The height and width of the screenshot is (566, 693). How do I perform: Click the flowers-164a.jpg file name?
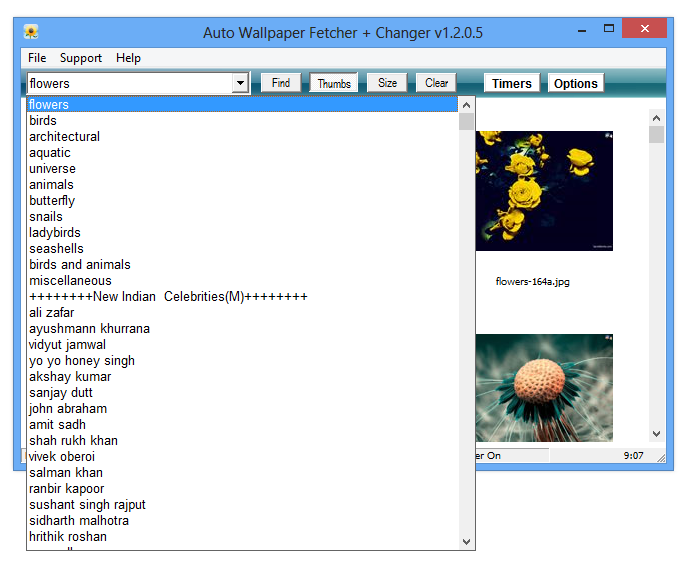click(x=533, y=281)
